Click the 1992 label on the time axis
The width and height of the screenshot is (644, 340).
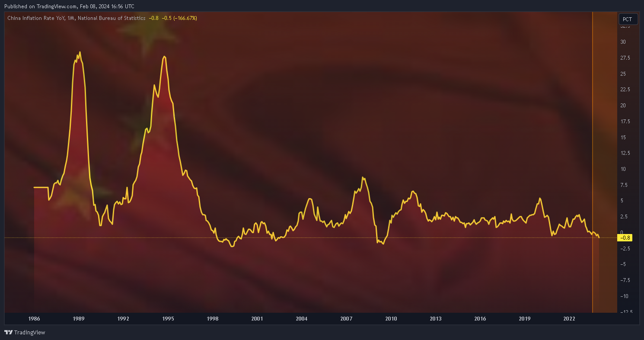click(x=123, y=319)
